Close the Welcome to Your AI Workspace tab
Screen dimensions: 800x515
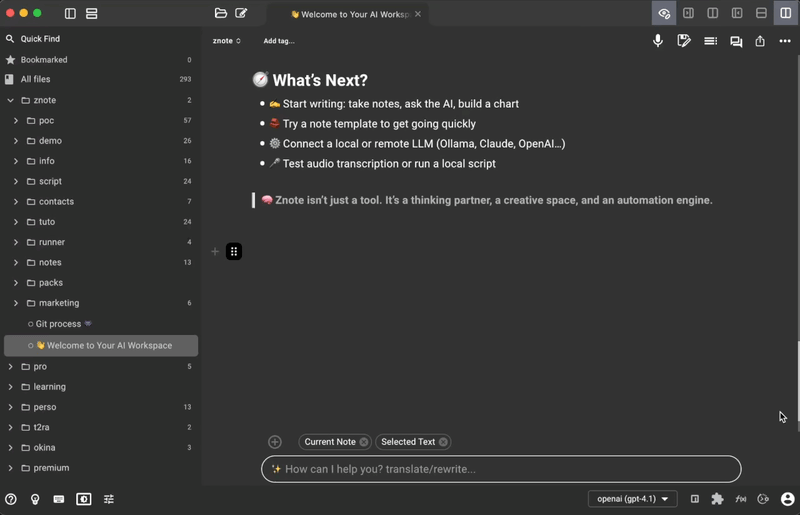418,14
